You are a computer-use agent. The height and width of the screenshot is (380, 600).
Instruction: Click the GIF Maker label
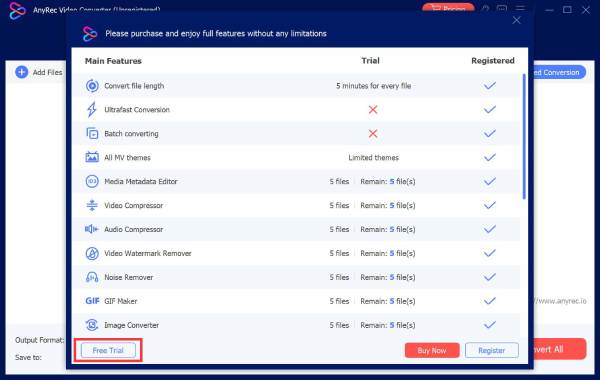[121, 301]
